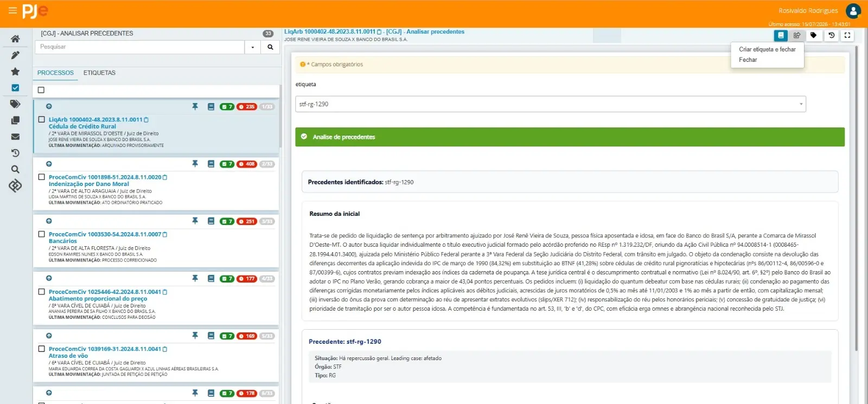Click the red 235 clock badge
Screen dimensions: 868x404
[x=247, y=107]
